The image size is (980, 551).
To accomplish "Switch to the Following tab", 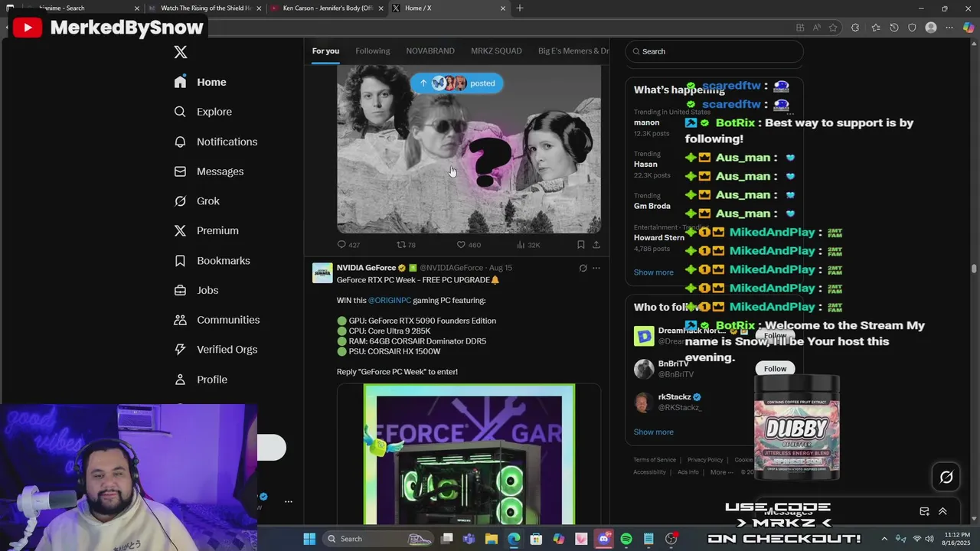I will [373, 51].
